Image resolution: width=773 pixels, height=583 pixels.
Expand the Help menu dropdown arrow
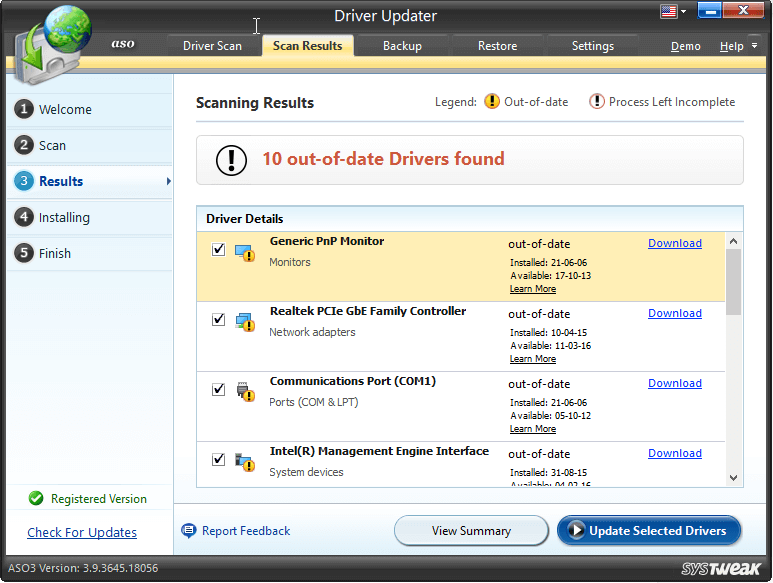point(754,46)
